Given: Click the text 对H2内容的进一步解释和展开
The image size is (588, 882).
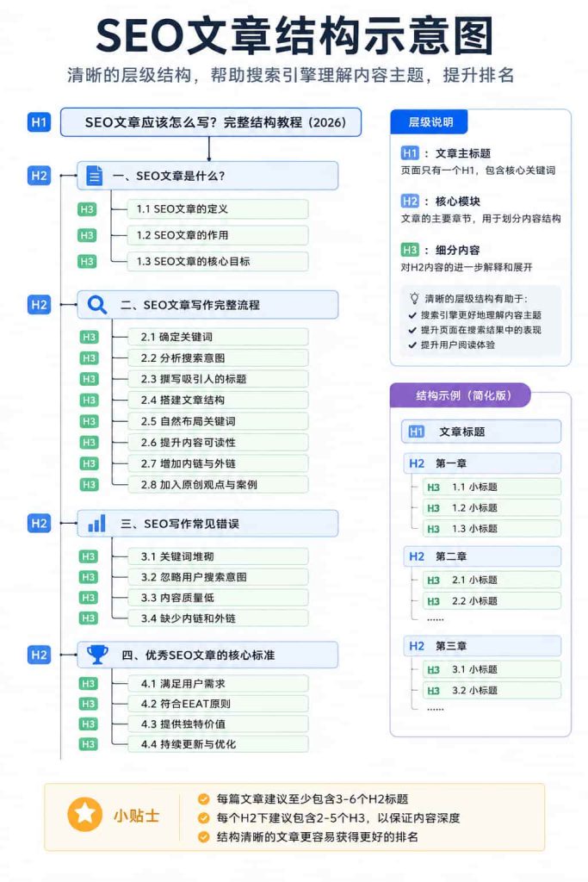Looking at the screenshot, I should pos(466,267).
